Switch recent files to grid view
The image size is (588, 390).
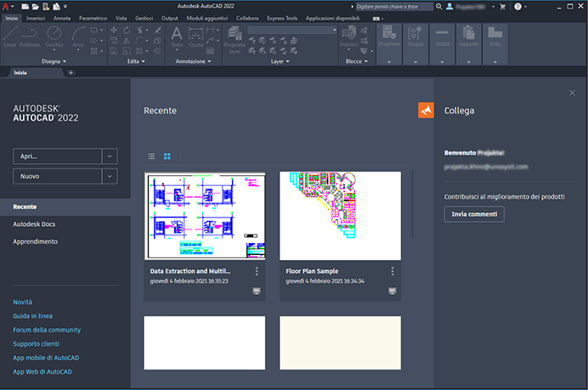167,156
